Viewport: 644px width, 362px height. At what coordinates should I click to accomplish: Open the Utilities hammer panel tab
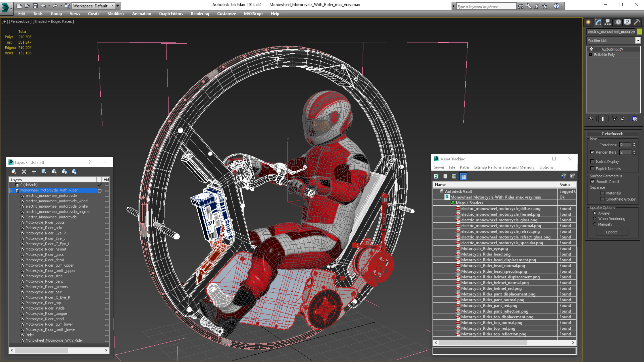coord(637,22)
